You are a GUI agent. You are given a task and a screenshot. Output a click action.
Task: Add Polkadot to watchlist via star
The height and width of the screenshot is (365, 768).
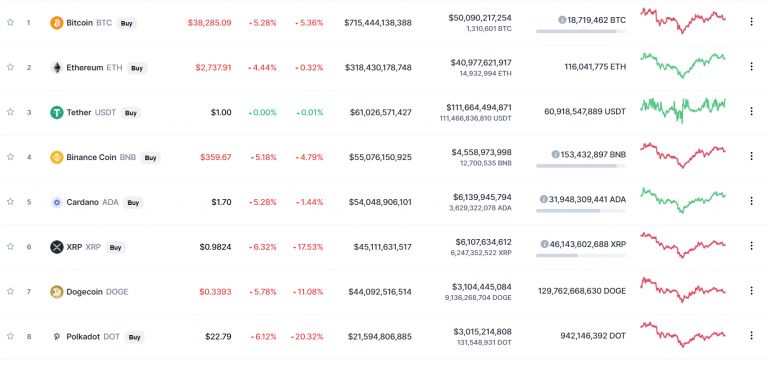coord(10,336)
